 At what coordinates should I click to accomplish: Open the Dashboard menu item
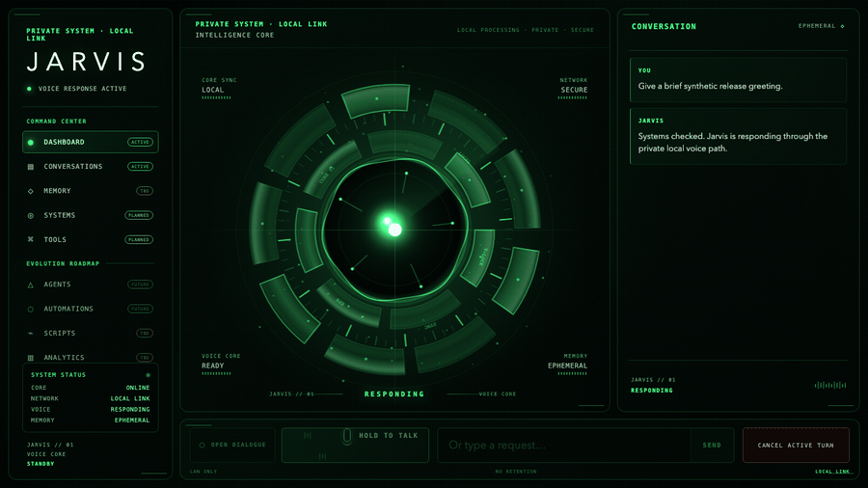pos(91,142)
